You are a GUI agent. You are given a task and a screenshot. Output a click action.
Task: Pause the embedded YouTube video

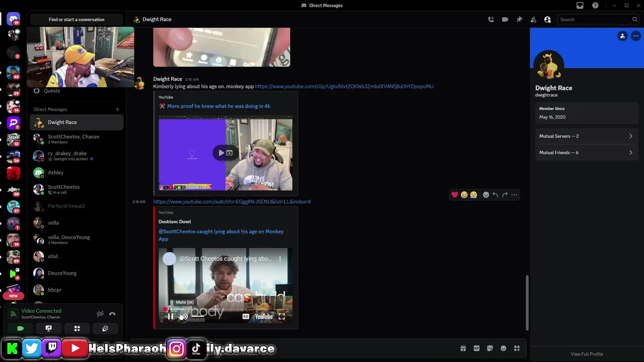click(171, 317)
